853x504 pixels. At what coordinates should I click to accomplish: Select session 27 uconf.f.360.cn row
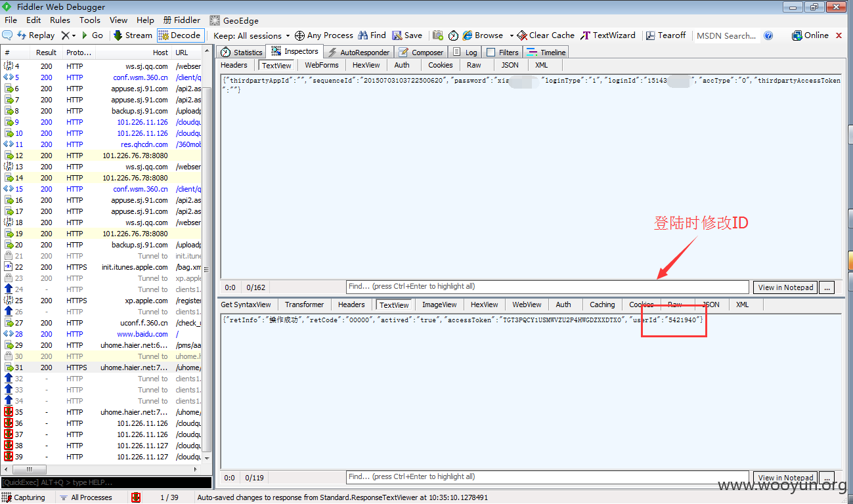102,323
